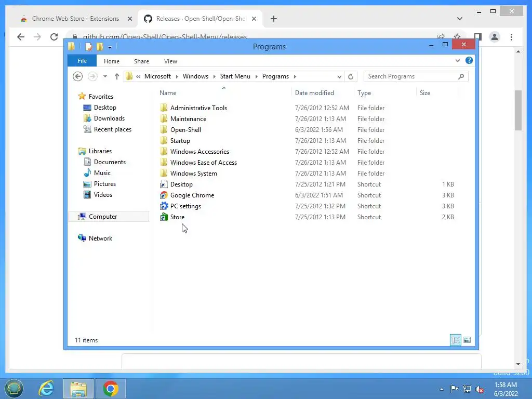Image resolution: width=532 pixels, height=399 pixels.
Task: Click the Chrome page vertical scrollbar thumb
Action: (x=518, y=110)
